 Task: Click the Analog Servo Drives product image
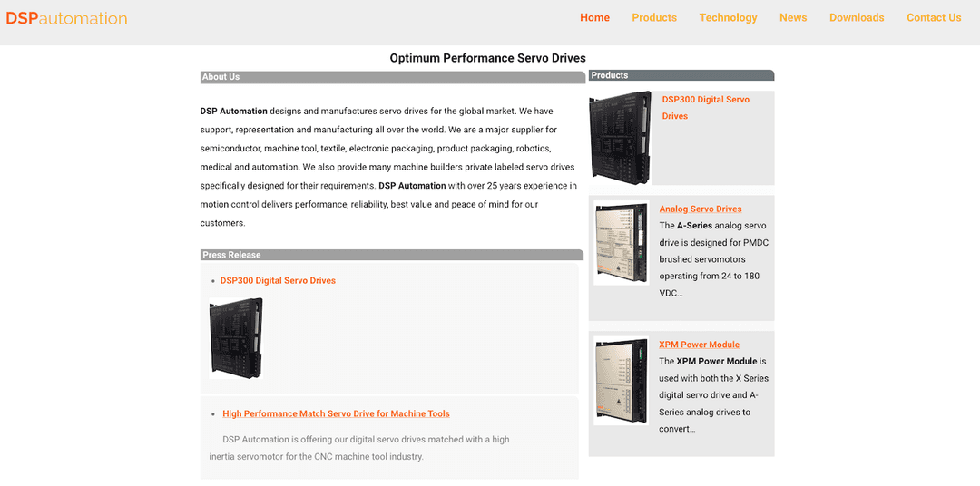pyautogui.click(x=621, y=243)
